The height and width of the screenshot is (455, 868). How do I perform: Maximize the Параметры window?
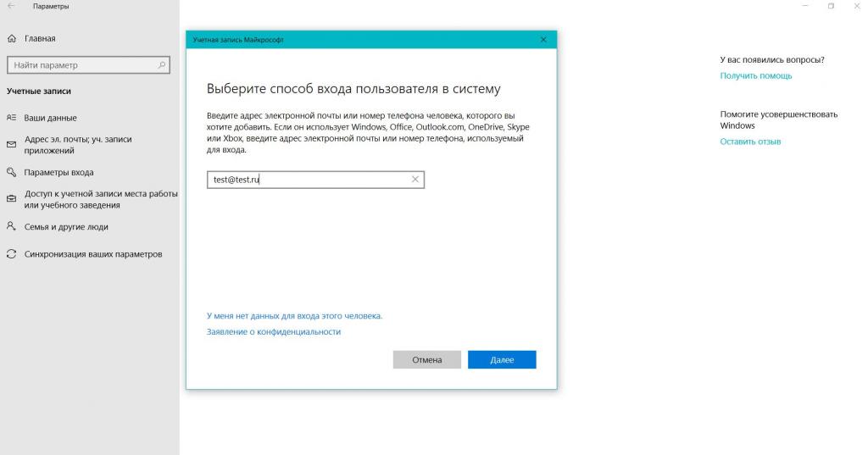831,6
